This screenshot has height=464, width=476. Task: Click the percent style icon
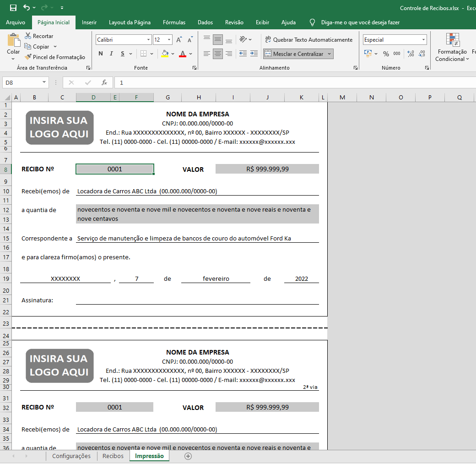(386, 54)
